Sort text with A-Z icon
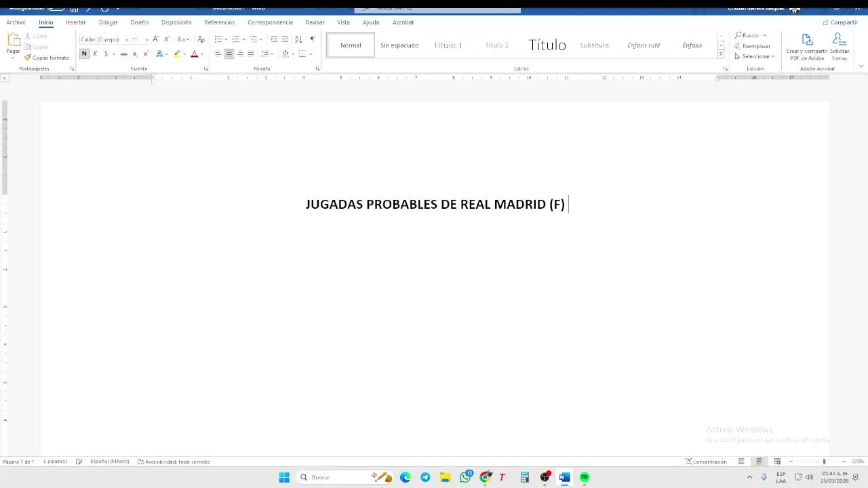Image resolution: width=868 pixels, height=488 pixels. coord(298,39)
